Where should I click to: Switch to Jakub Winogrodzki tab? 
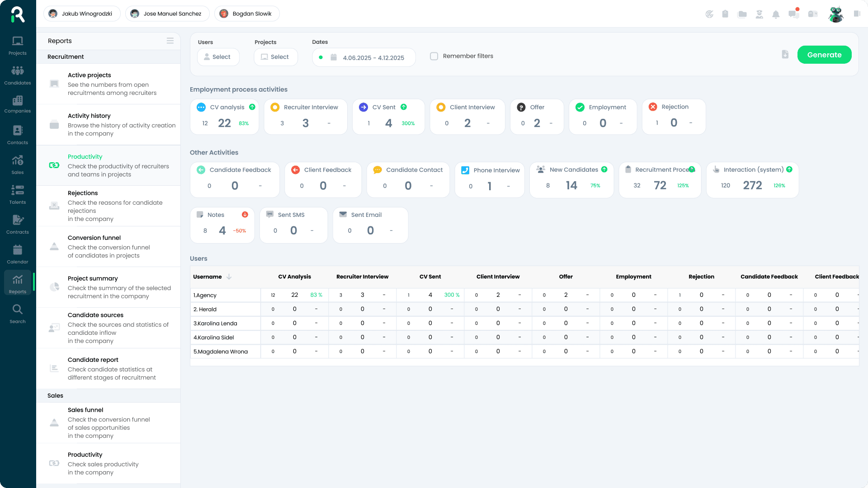(82, 14)
